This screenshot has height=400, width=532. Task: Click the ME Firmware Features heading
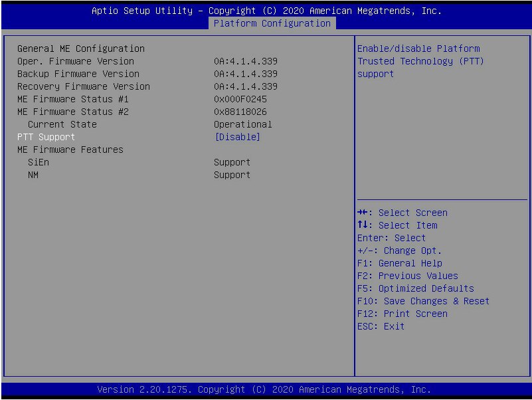pyautogui.click(x=70, y=150)
